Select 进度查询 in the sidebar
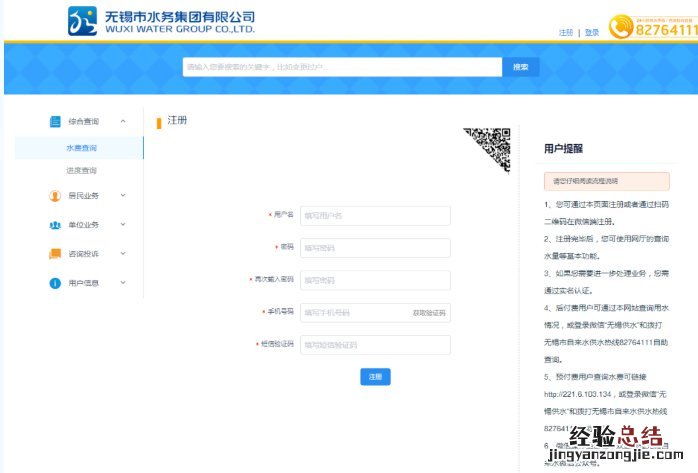Image resolution: width=698 pixels, height=473 pixels. pos(82,171)
